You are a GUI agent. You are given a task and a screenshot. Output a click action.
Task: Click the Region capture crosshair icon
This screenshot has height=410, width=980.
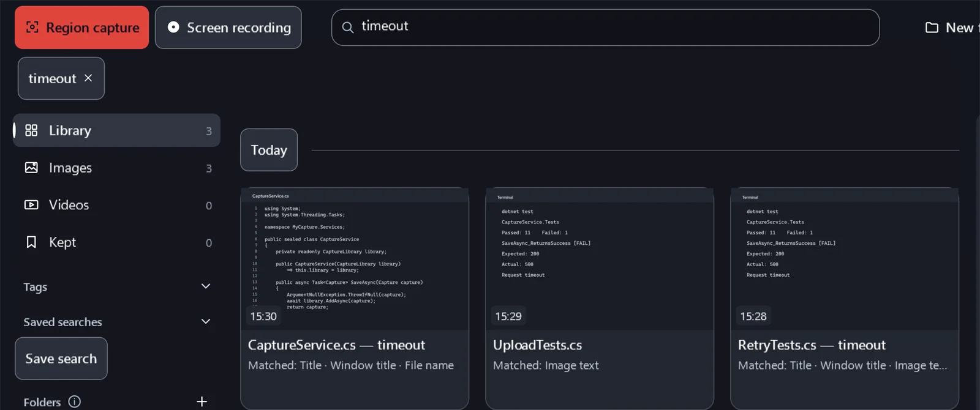point(32,27)
